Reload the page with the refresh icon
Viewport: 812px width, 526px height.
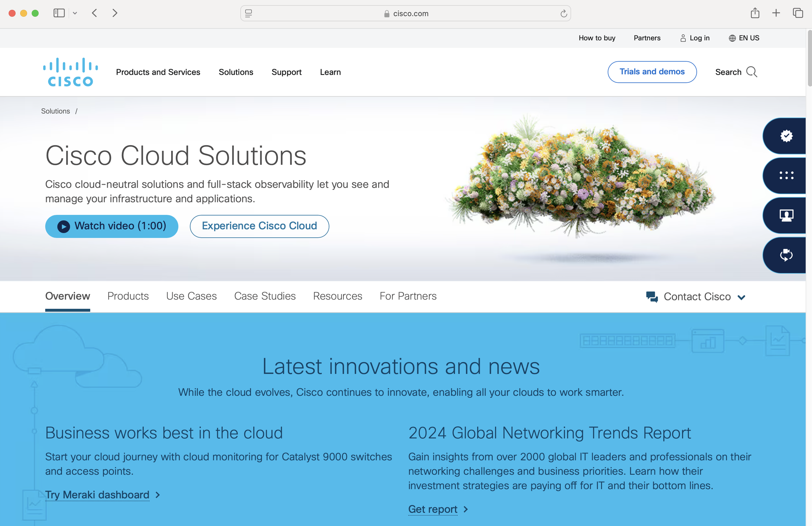tap(563, 14)
